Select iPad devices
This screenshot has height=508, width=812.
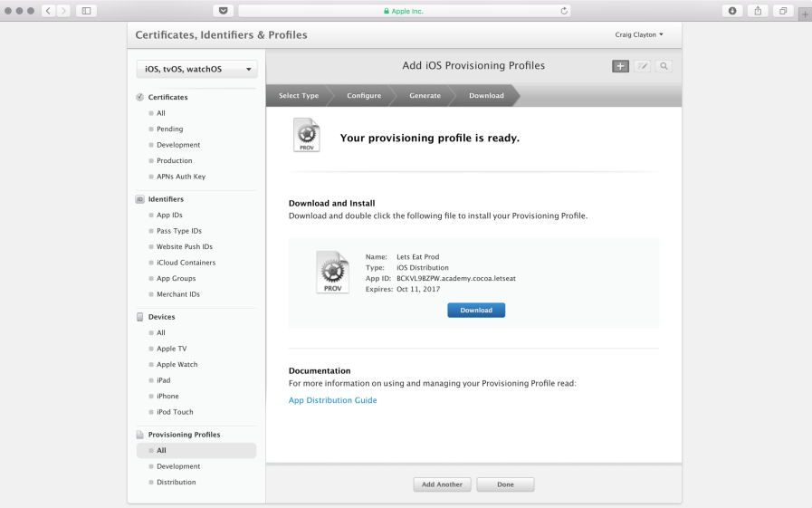pyautogui.click(x=164, y=380)
